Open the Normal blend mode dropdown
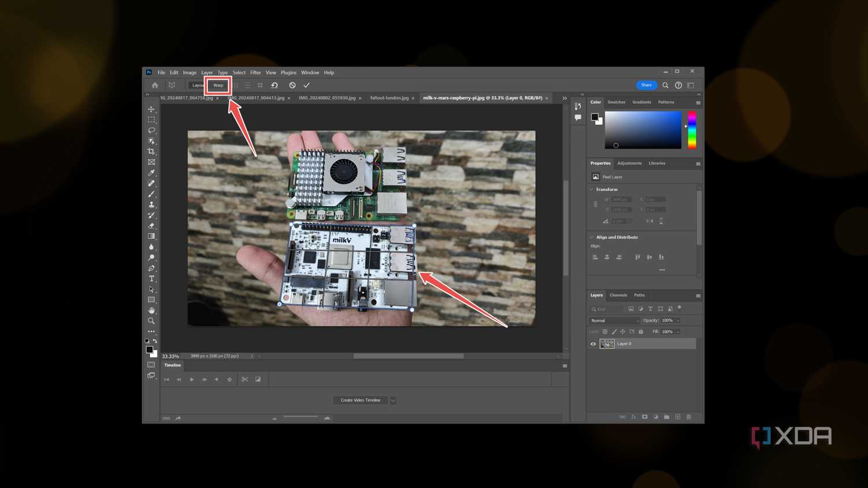Viewport: 868px width, 488px height. [615, 320]
